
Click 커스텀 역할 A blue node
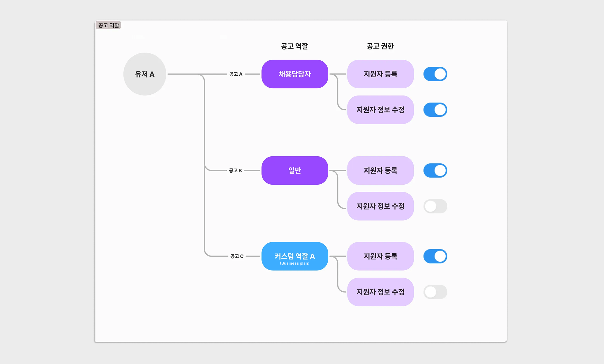pos(295,256)
